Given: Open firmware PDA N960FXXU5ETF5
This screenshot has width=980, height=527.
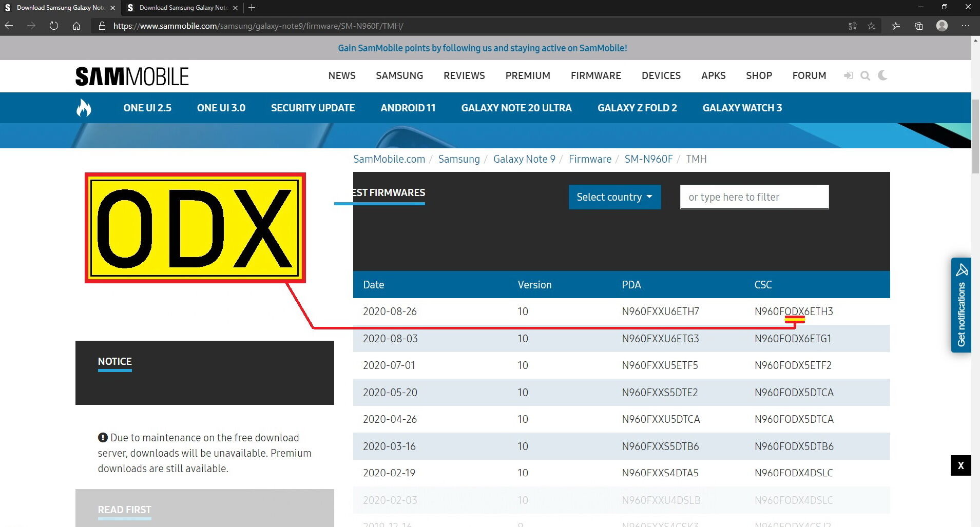Looking at the screenshot, I should [660, 365].
